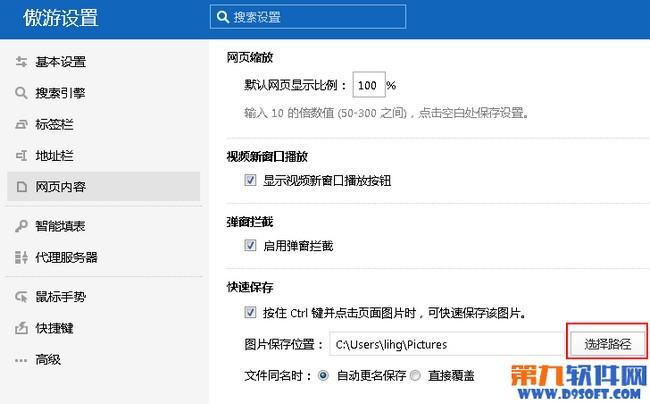650x404 pixels.
Task: Click the 快捷键 icon in sidebar
Action: pyautogui.click(x=21, y=328)
